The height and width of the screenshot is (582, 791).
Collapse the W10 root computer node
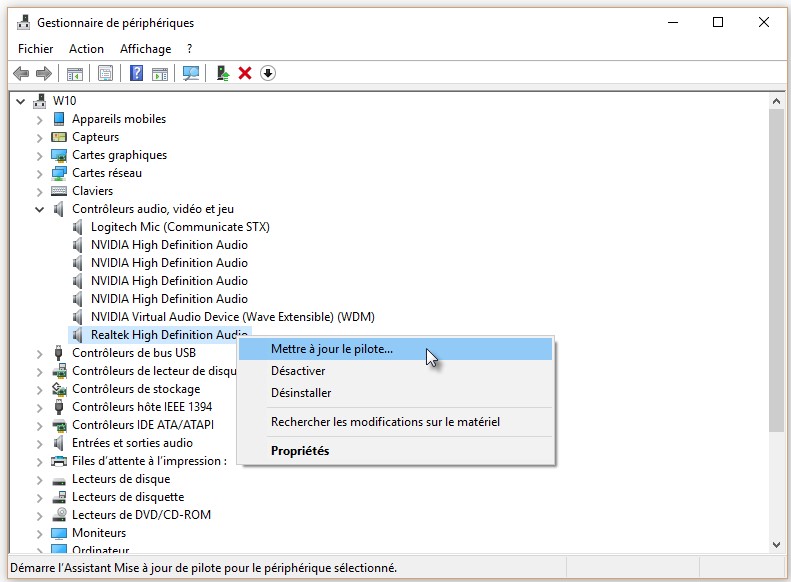[x=22, y=101]
